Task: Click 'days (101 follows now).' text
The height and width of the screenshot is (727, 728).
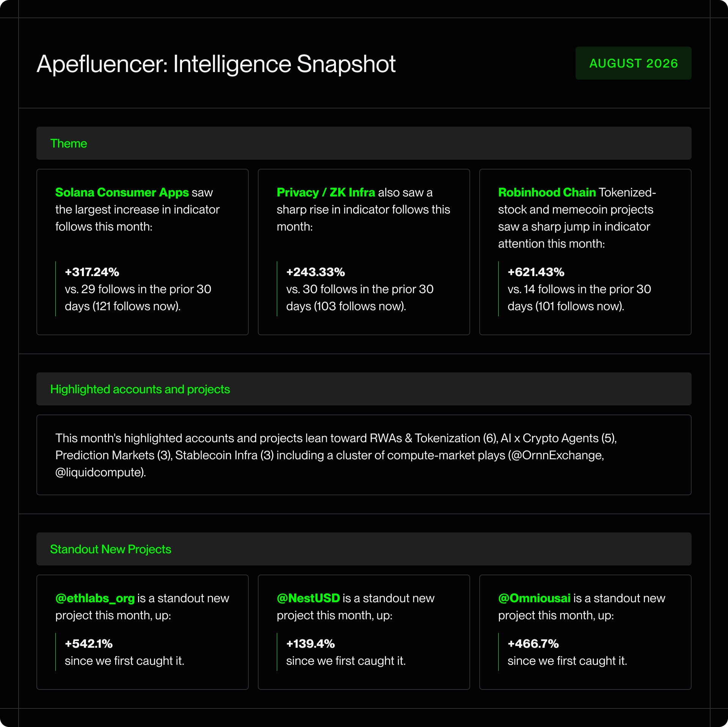Action: coord(566,306)
